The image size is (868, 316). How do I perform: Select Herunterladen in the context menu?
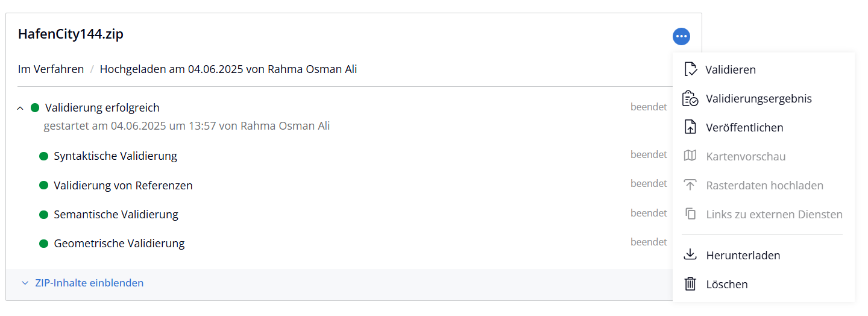[743, 255]
